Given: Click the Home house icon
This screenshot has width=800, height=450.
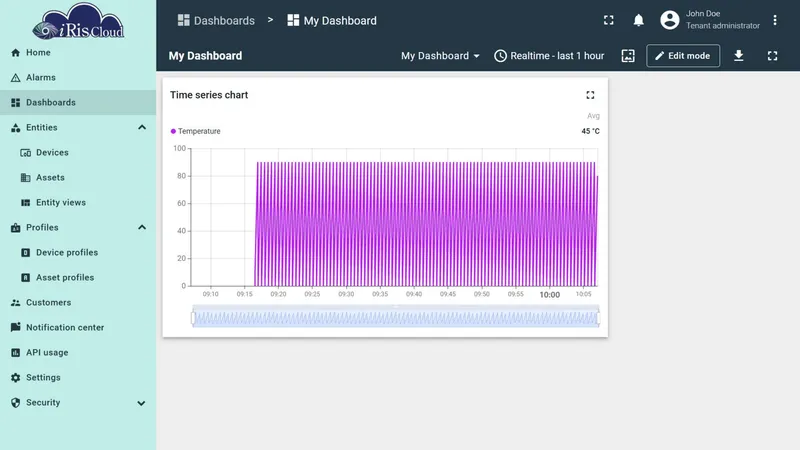Looking at the screenshot, I should click(15, 53).
